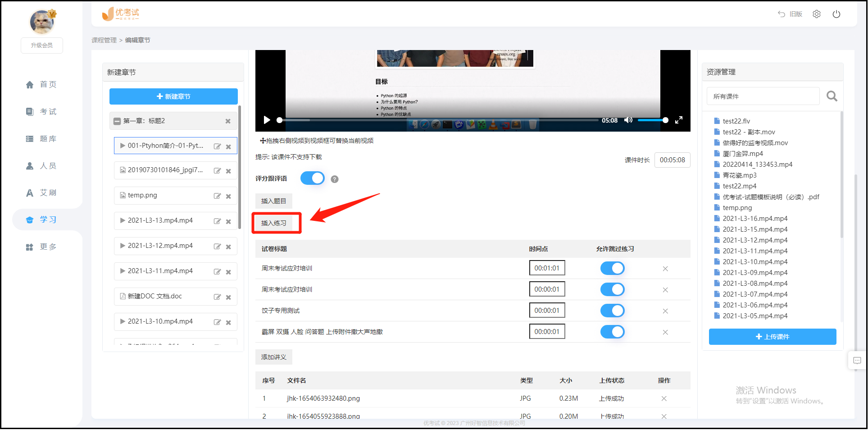Edit 2021-L3-13.mp4.mp4 lesson
Image resolution: width=868 pixels, height=430 pixels.
(x=217, y=221)
